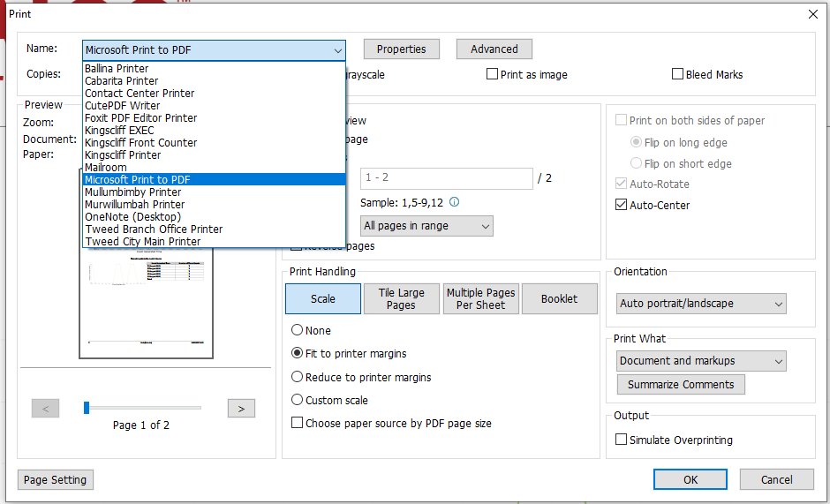
Task: Select None scale radio button
Action: (297, 330)
